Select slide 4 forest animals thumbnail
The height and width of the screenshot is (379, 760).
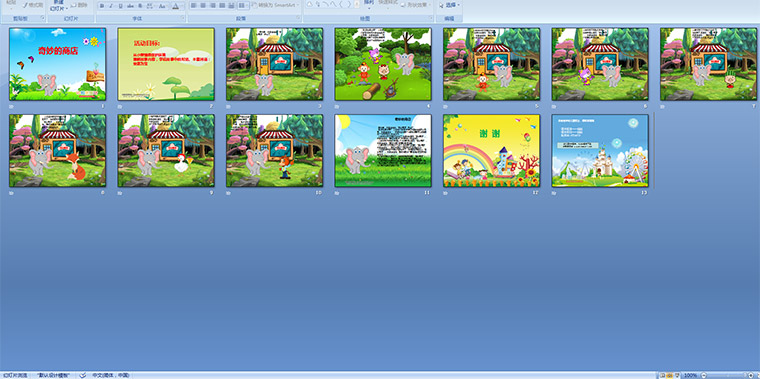click(383, 64)
